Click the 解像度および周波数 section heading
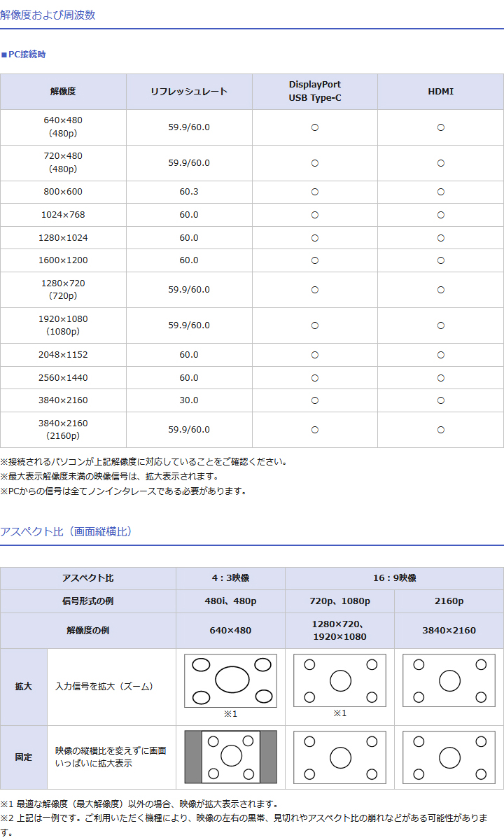Screen dimensions: 504x840 (48, 15)
